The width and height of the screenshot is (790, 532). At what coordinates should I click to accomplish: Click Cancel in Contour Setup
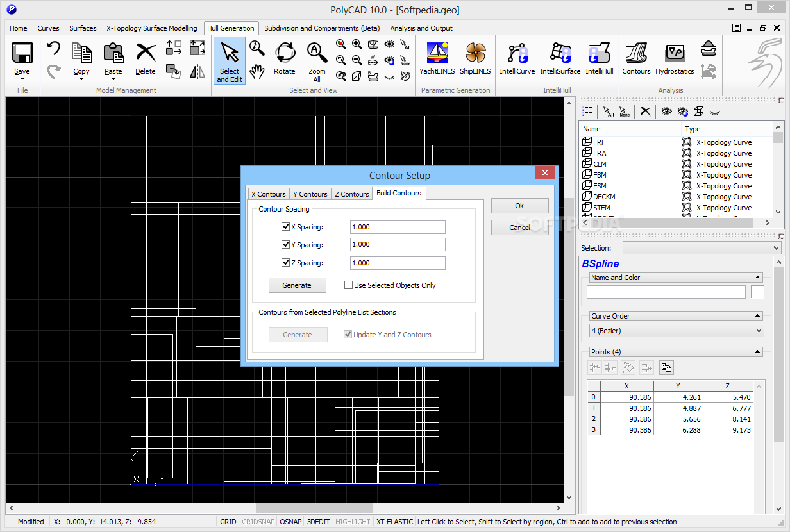[520, 228]
